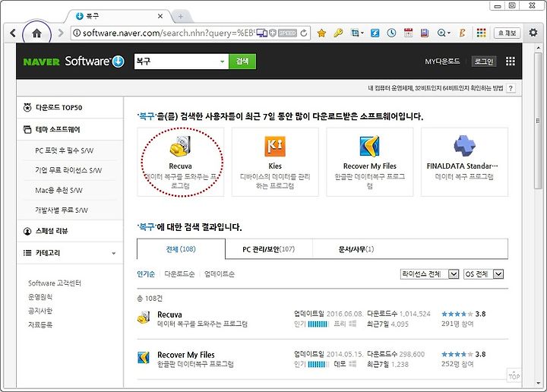Click the Naver Software download logo icon
The image size is (547, 392).
(x=119, y=62)
